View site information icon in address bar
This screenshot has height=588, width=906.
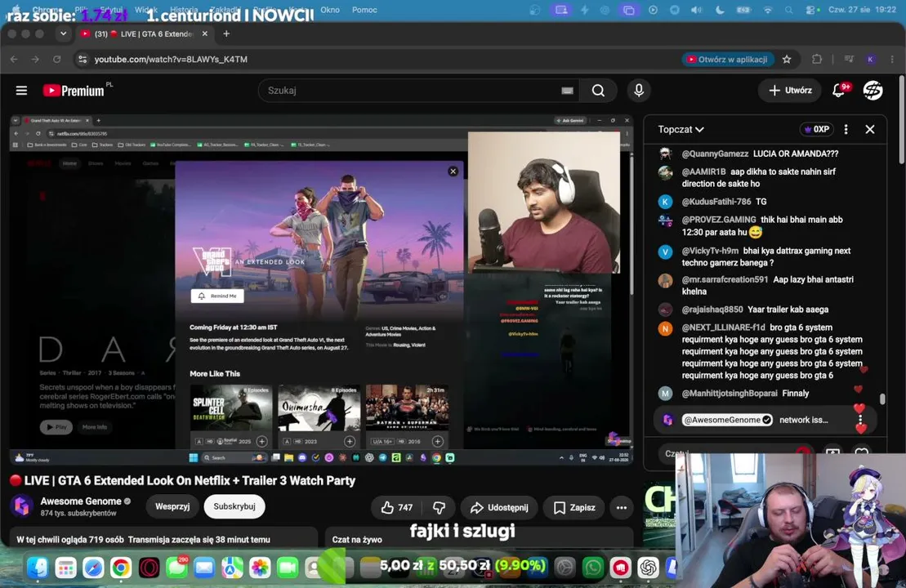tap(83, 60)
